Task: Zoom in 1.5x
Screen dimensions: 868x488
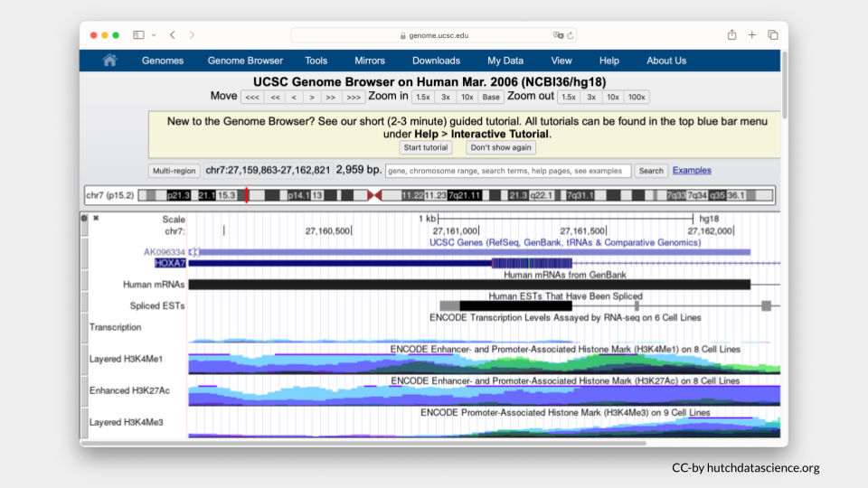Action: click(x=423, y=97)
